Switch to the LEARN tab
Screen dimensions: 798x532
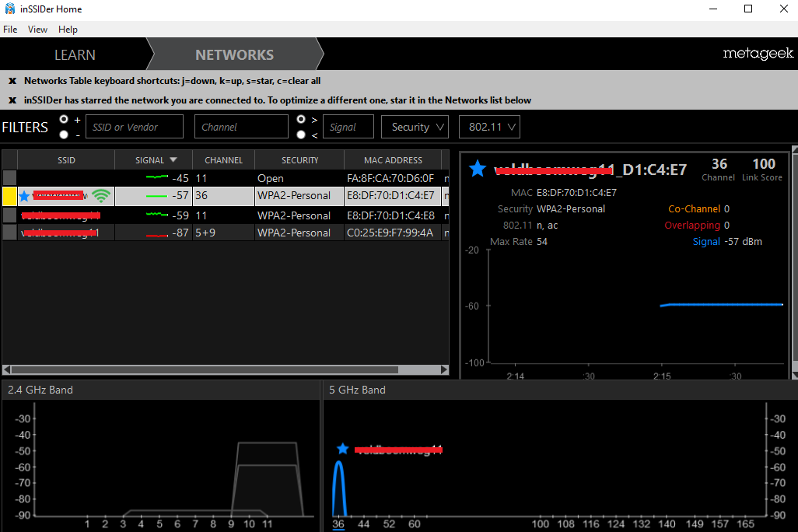tap(75, 54)
